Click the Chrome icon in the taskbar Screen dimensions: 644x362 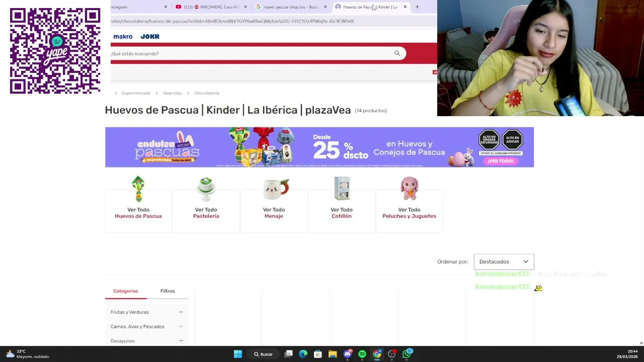coord(377,354)
